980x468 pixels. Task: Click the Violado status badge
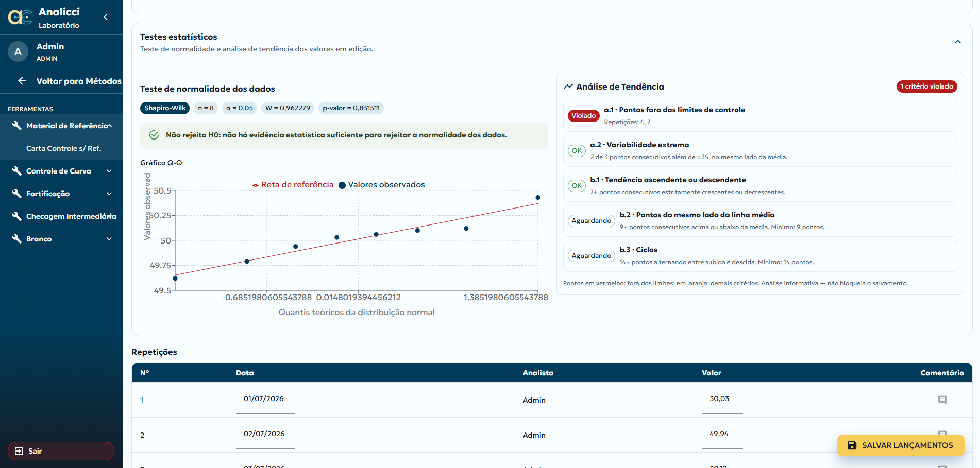click(583, 116)
